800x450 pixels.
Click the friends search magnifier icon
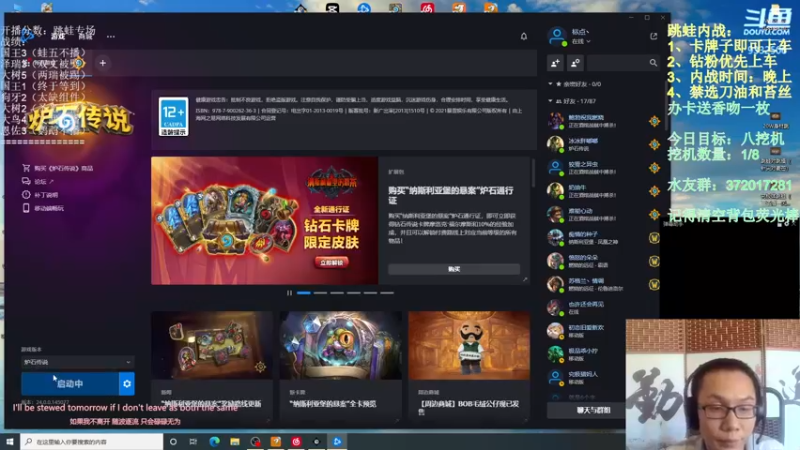tap(653, 63)
